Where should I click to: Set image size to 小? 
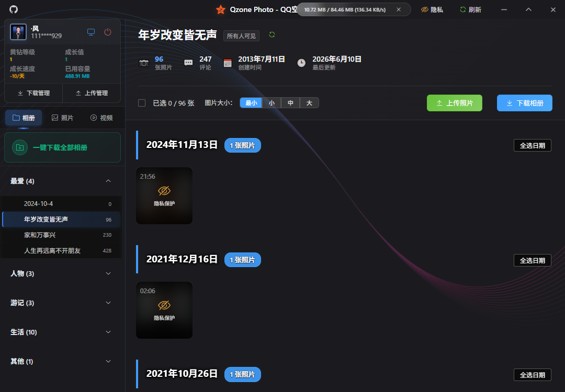[272, 103]
